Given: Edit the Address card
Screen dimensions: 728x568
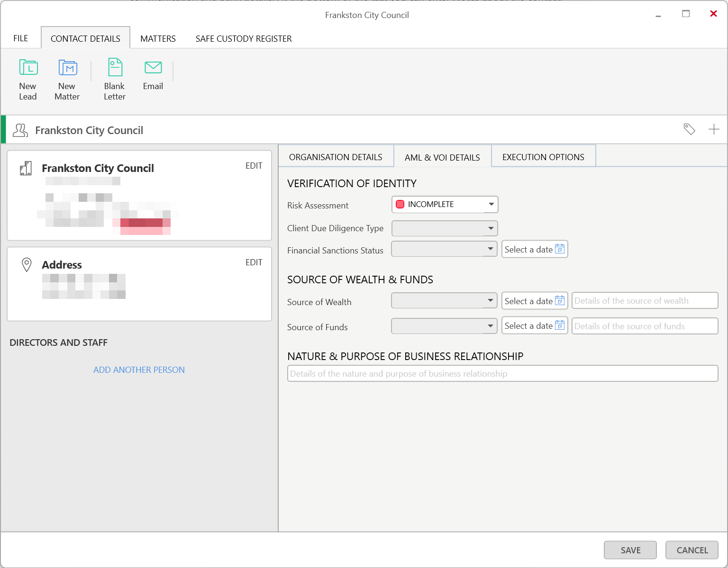Looking at the screenshot, I should [x=254, y=262].
